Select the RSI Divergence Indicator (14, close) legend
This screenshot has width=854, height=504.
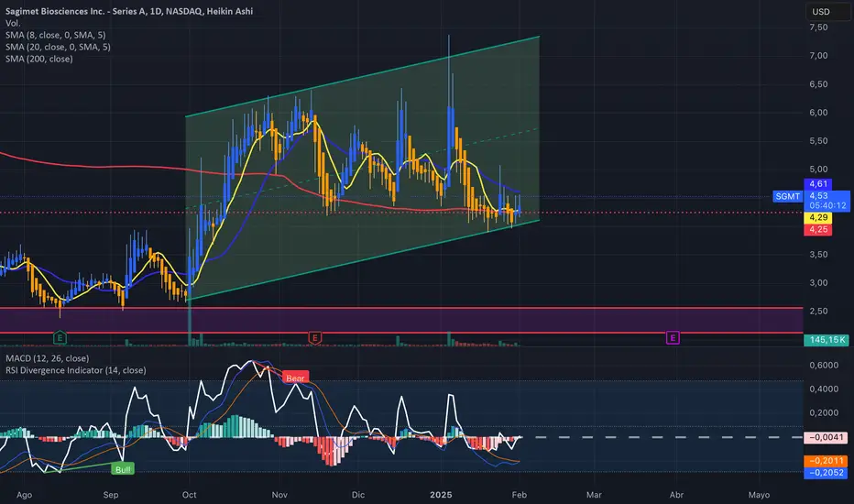76,370
